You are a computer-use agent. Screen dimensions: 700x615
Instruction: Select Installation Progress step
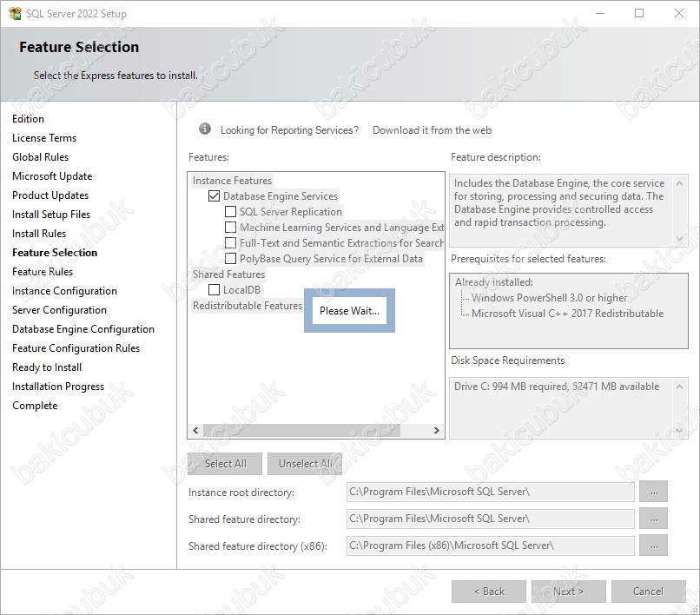pos(58,387)
